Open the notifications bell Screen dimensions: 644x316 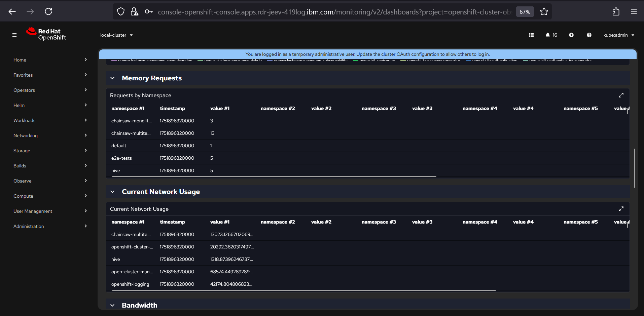548,35
